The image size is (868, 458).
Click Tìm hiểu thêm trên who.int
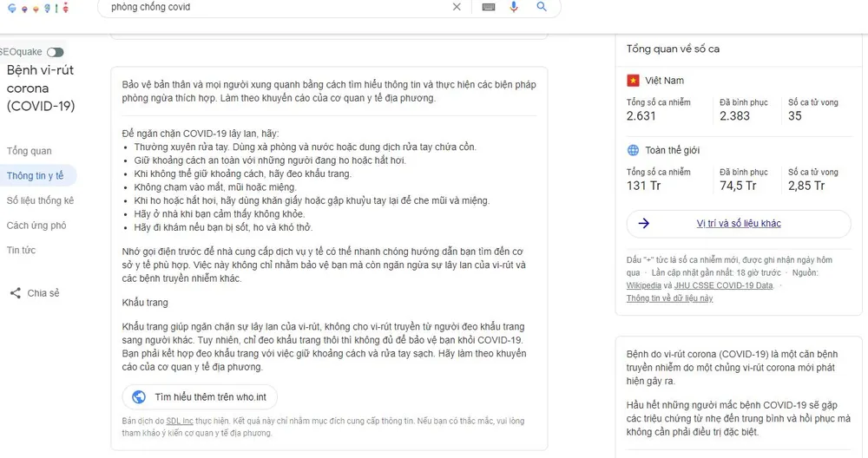pos(200,397)
